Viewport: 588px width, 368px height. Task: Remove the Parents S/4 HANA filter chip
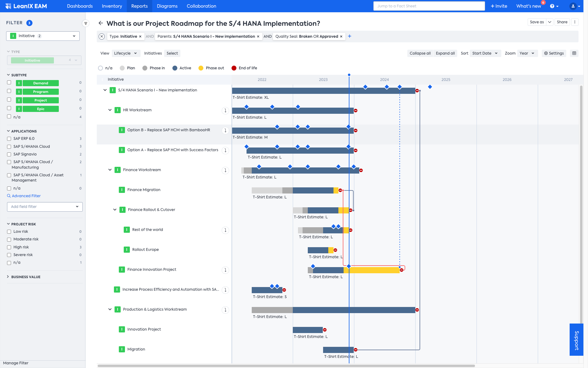[x=258, y=36]
